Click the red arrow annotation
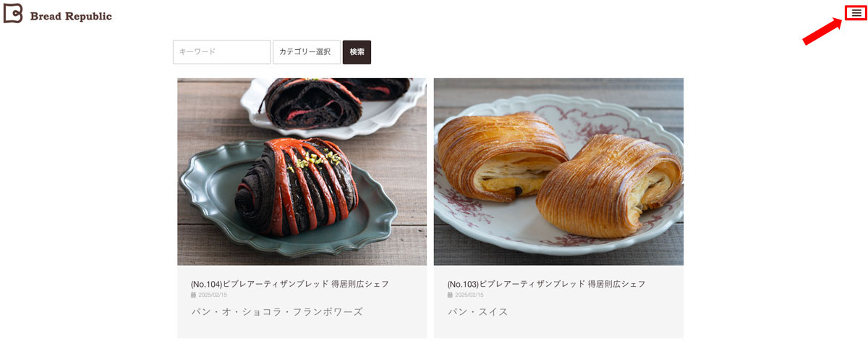The width and height of the screenshot is (868, 344). click(823, 33)
